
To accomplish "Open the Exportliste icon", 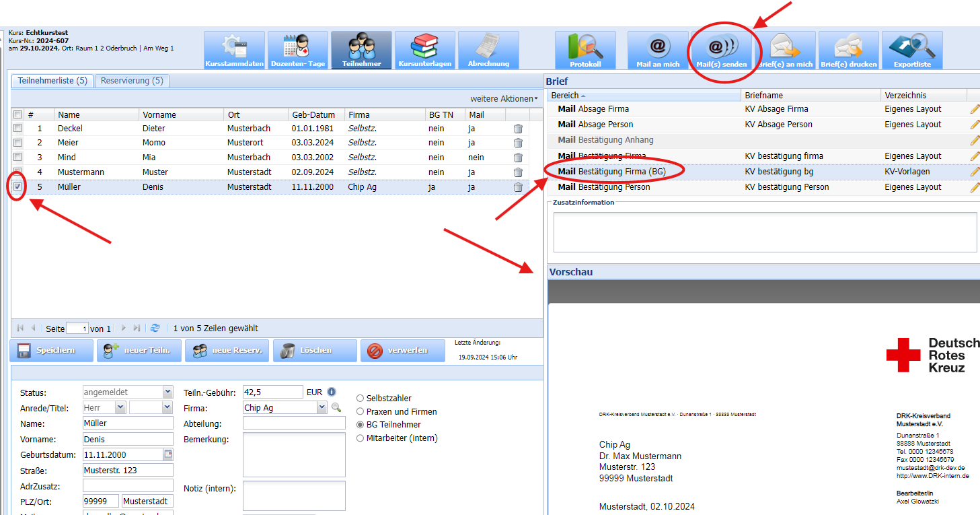I will coord(912,50).
